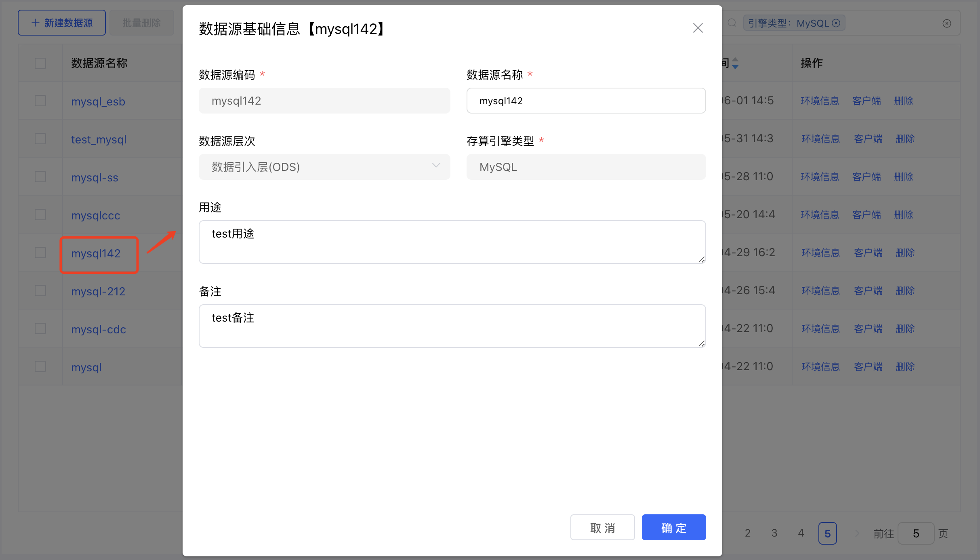The image size is (980, 560).
Task: Open the mysql142 data source link
Action: click(x=96, y=254)
